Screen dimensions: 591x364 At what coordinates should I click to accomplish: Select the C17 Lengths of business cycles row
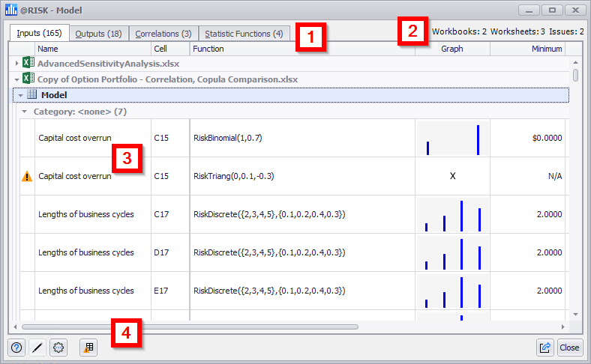tap(86, 214)
